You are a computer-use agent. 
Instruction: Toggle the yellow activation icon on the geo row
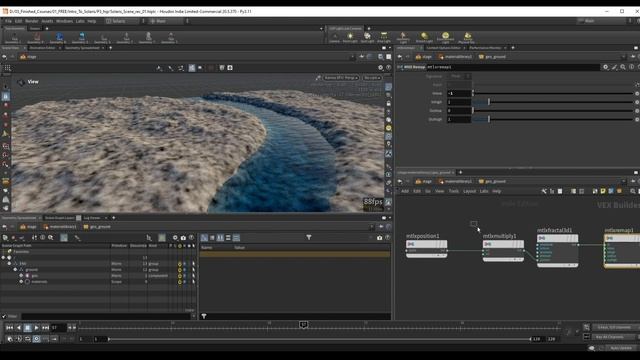pos(180,276)
